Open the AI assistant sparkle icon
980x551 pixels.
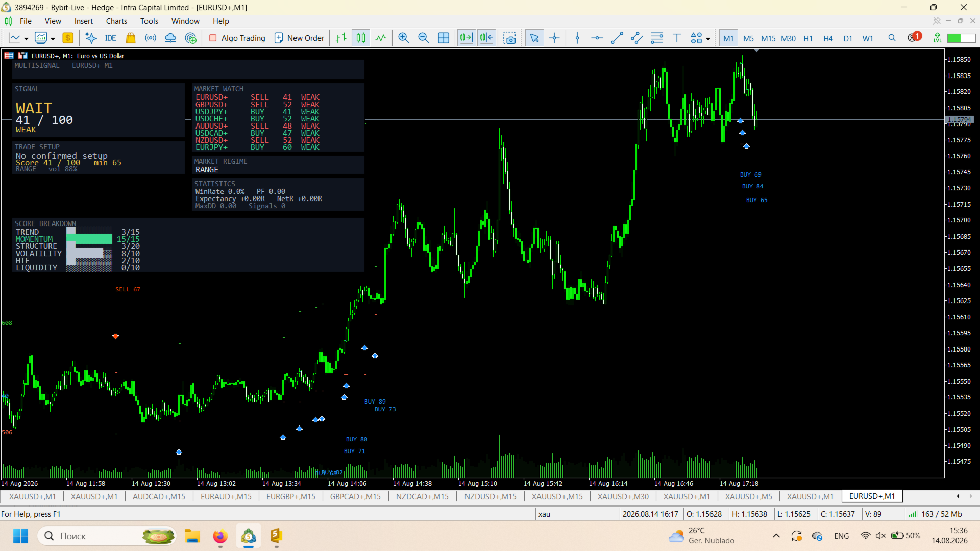coord(91,38)
